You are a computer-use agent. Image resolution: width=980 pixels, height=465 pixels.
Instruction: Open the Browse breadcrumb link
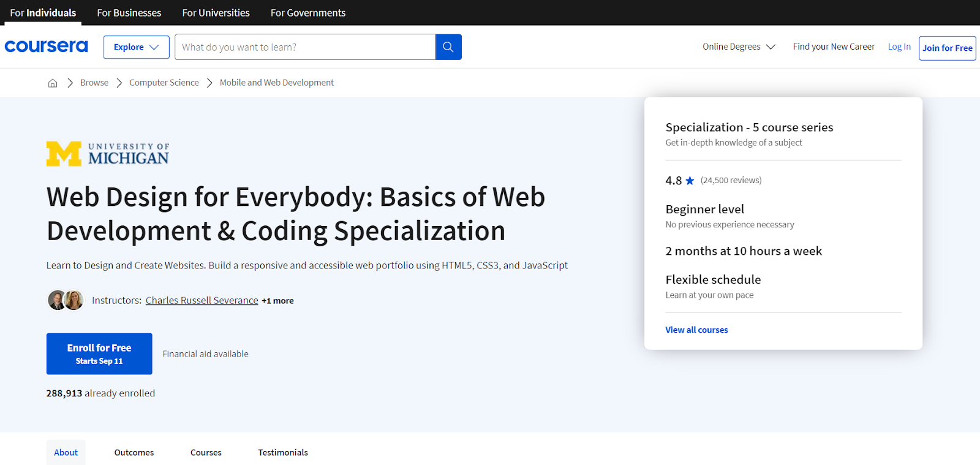pyautogui.click(x=94, y=83)
